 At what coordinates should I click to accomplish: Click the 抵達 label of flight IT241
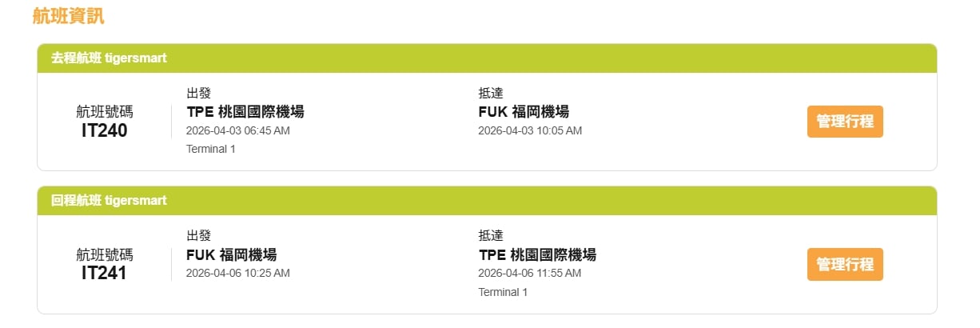tap(491, 236)
